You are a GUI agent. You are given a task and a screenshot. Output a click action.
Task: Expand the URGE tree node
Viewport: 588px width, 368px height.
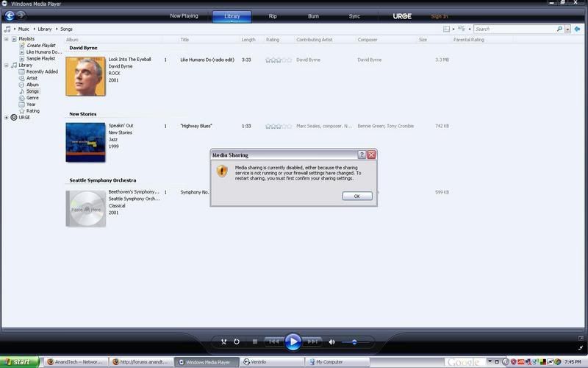(6, 118)
